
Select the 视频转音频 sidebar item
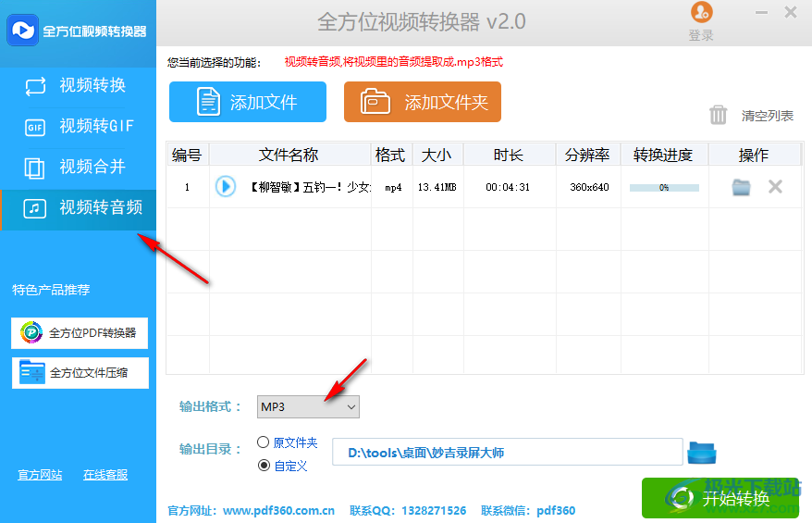(78, 208)
